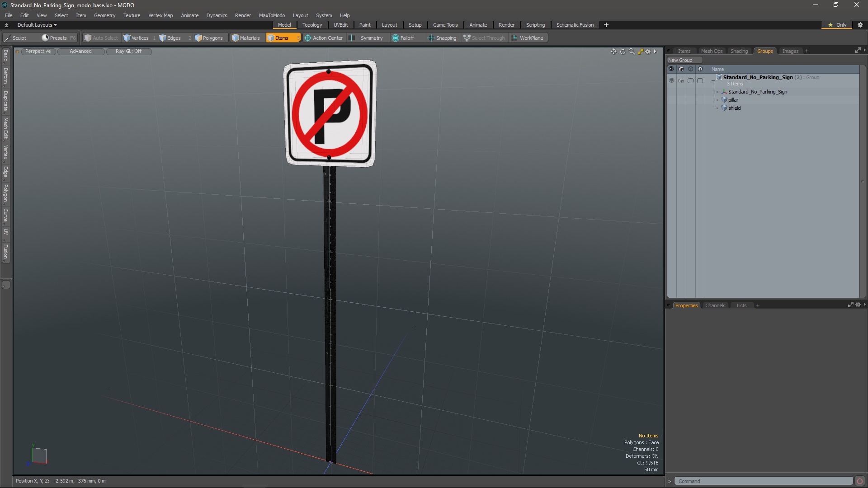Open the Geometry menu
The image size is (868, 488).
[x=104, y=15]
